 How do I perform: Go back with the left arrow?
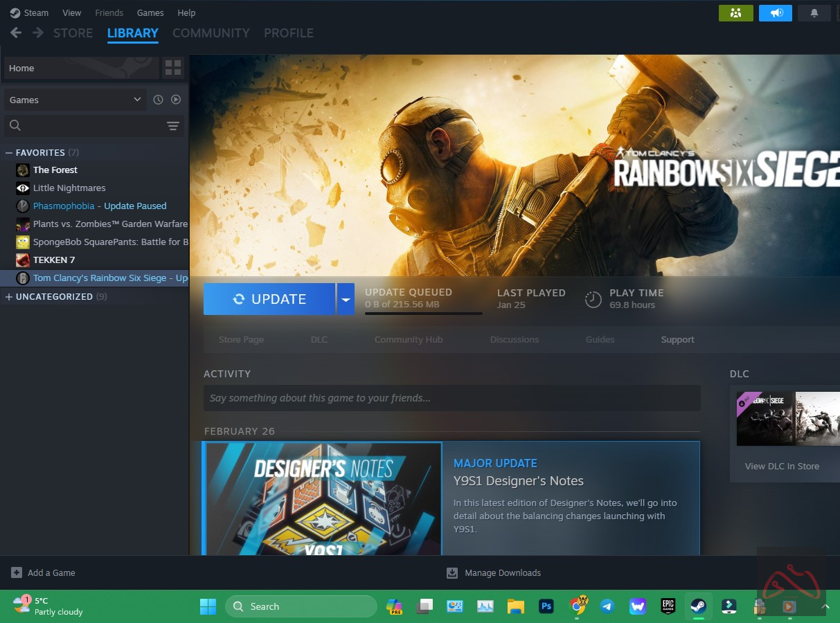(x=16, y=33)
